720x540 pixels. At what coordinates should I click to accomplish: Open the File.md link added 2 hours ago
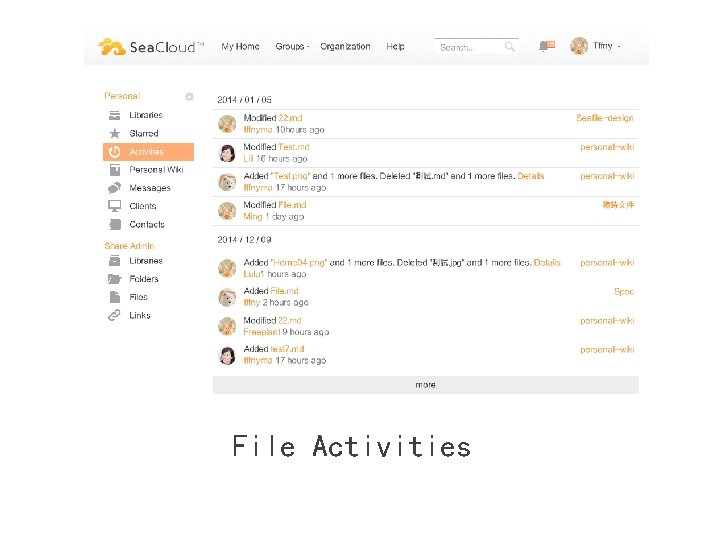[x=284, y=291]
